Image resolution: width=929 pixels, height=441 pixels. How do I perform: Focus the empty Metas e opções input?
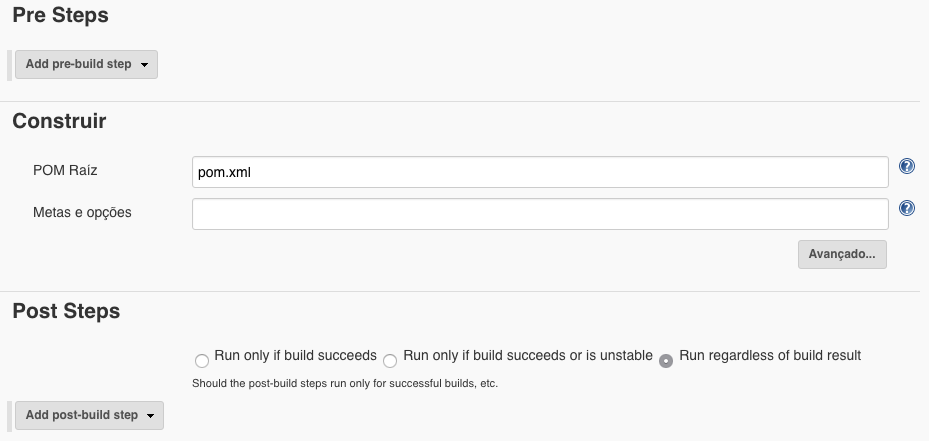tap(540, 214)
